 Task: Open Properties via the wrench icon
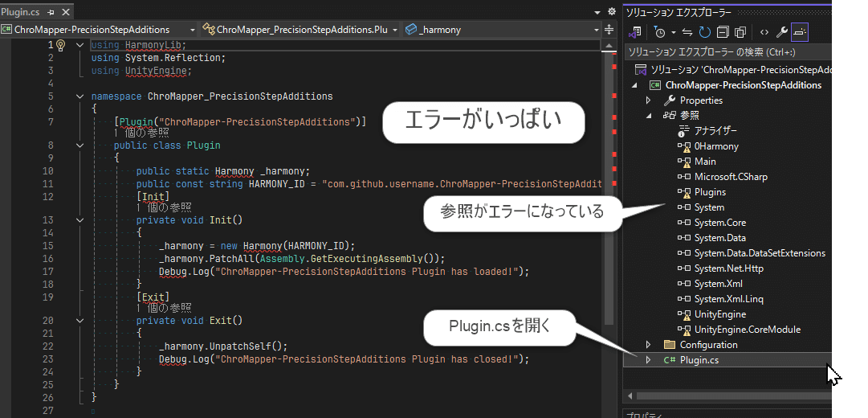pyautogui.click(x=781, y=32)
